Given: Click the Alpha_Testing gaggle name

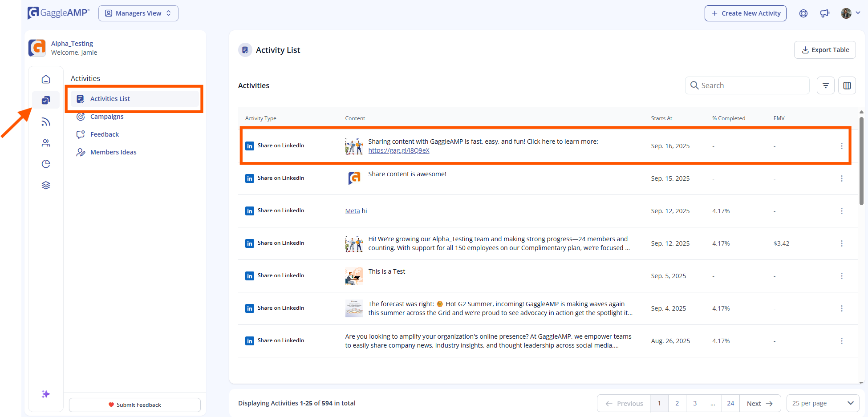Looking at the screenshot, I should (72, 44).
